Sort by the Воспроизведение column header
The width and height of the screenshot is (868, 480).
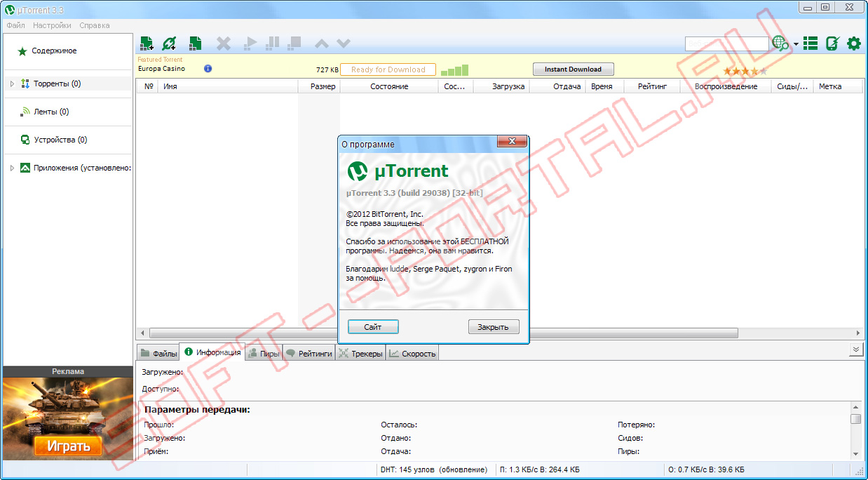point(726,86)
